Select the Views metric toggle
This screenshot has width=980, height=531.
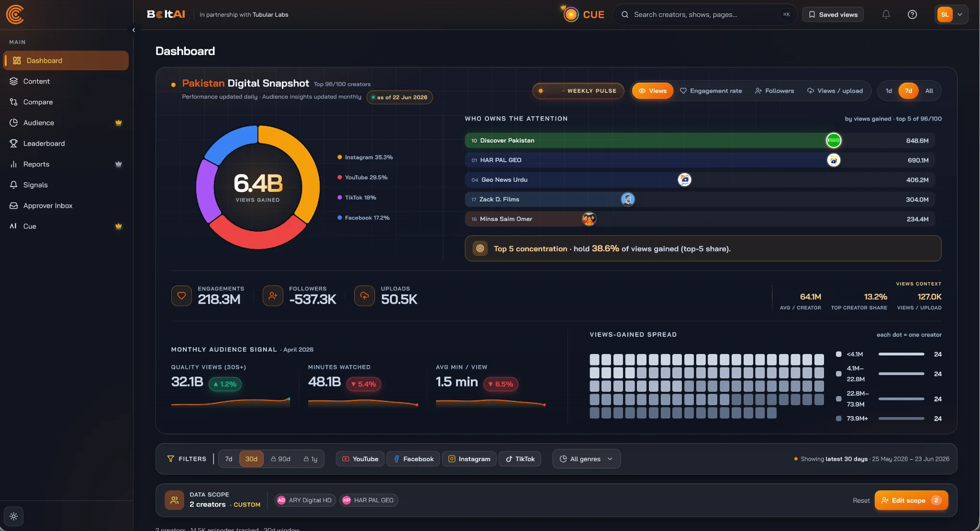652,91
